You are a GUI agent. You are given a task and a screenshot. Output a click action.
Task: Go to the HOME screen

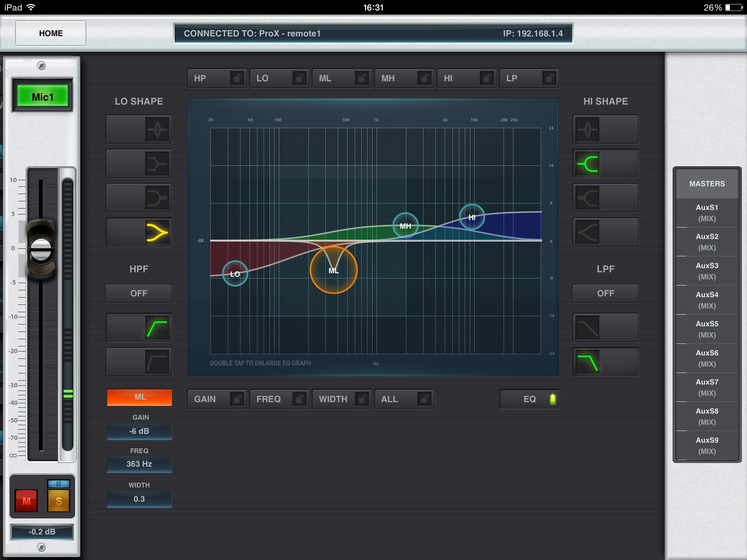point(51,33)
